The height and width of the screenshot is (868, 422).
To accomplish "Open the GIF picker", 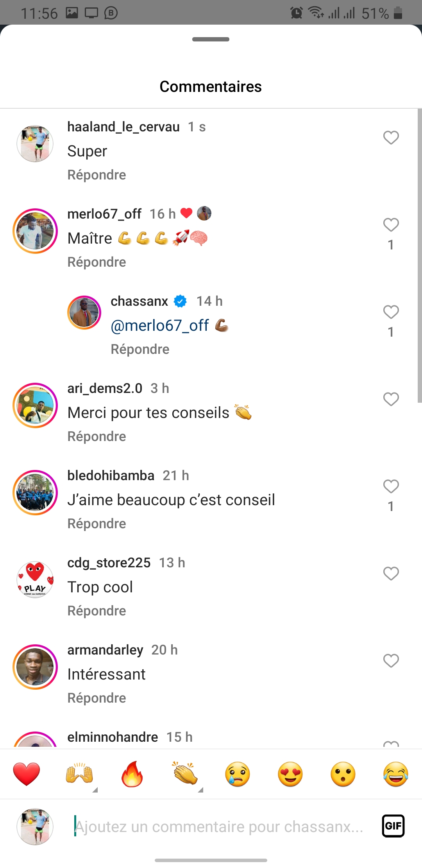I will (393, 826).
